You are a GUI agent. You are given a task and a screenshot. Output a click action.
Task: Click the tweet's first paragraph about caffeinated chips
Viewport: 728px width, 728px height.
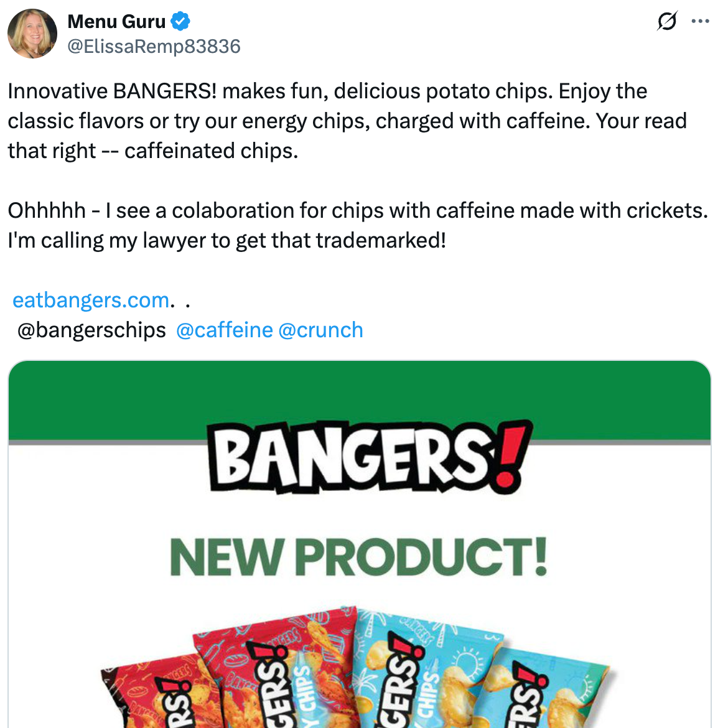click(347, 121)
